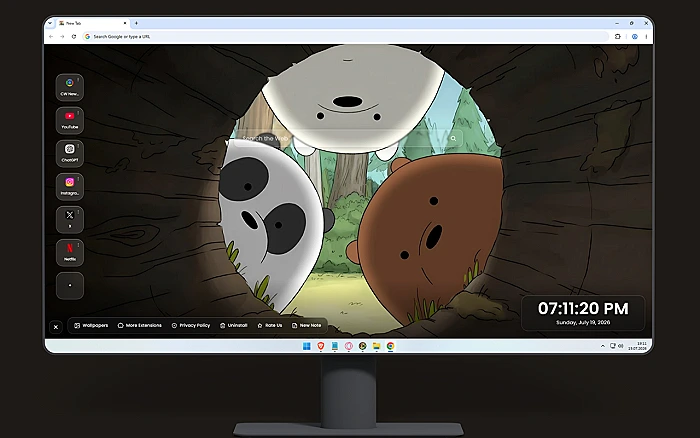Open the Windows Start menu
The width and height of the screenshot is (700, 438).
(x=307, y=346)
